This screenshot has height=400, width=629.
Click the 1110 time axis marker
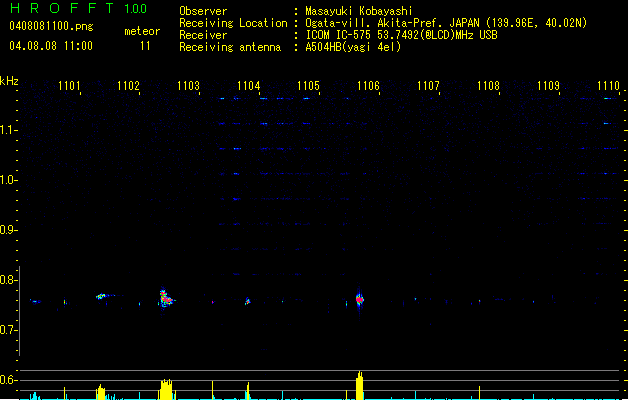(608, 86)
